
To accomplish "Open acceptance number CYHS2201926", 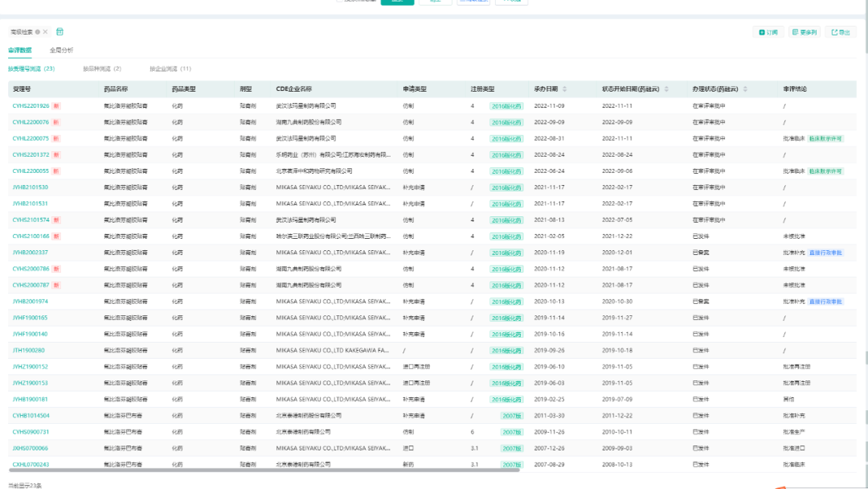I will point(31,105).
